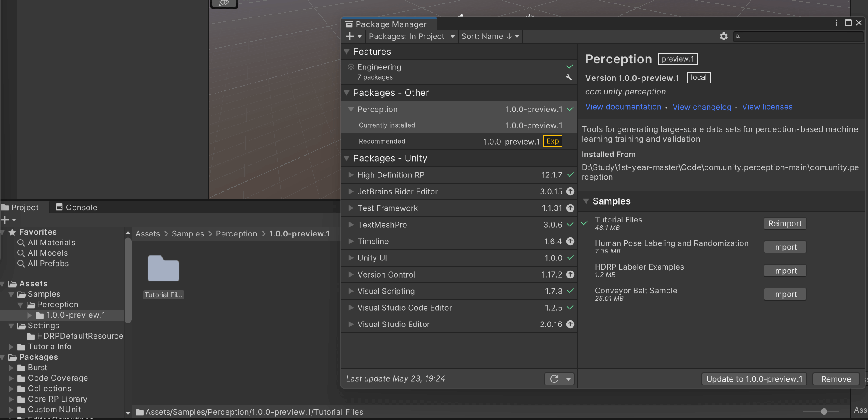Click TextMeshPro installed checkmark
This screenshot has height=420, width=868.
coord(570,224)
